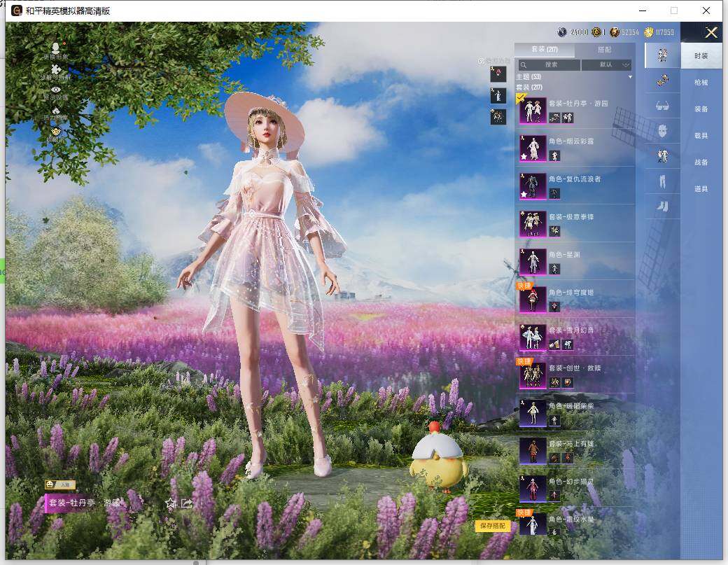Choose the shoes category icon
This screenshot has width=728, height=565.
click(x=662, y=206)
